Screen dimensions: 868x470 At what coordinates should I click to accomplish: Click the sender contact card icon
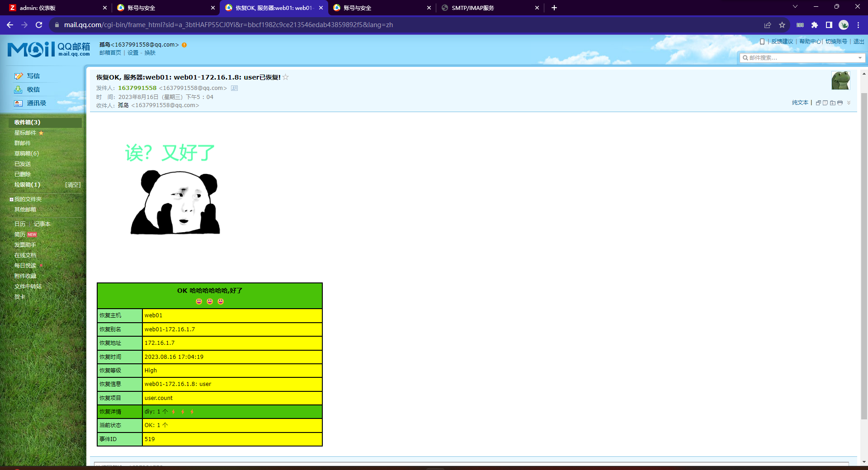point(234,88)
